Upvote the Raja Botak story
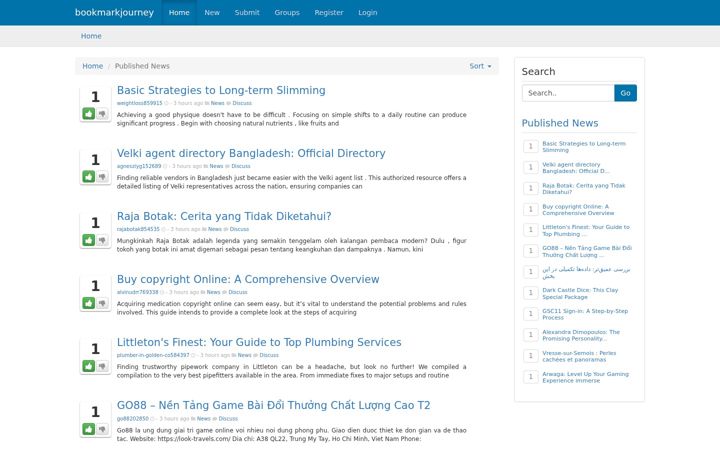The image size is (720, 450). tap(89, 240)
